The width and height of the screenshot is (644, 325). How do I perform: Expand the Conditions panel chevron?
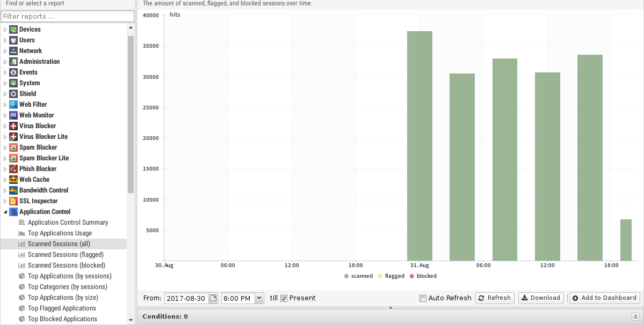click(x=635, y=316)
